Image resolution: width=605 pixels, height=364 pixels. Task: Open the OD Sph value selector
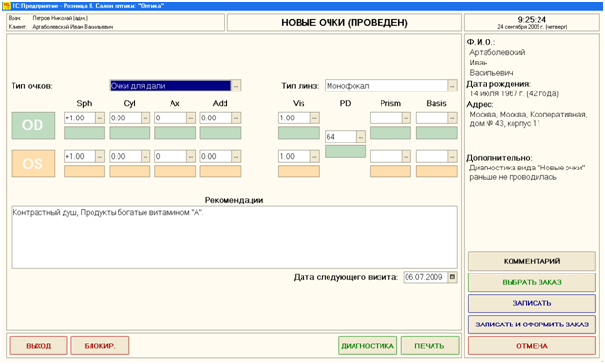click(x=100, y=118)
